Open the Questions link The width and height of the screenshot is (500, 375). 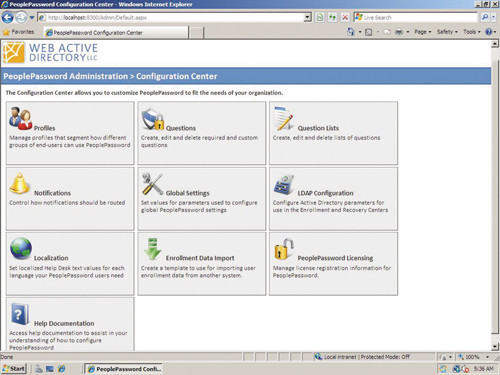point(181,128)
